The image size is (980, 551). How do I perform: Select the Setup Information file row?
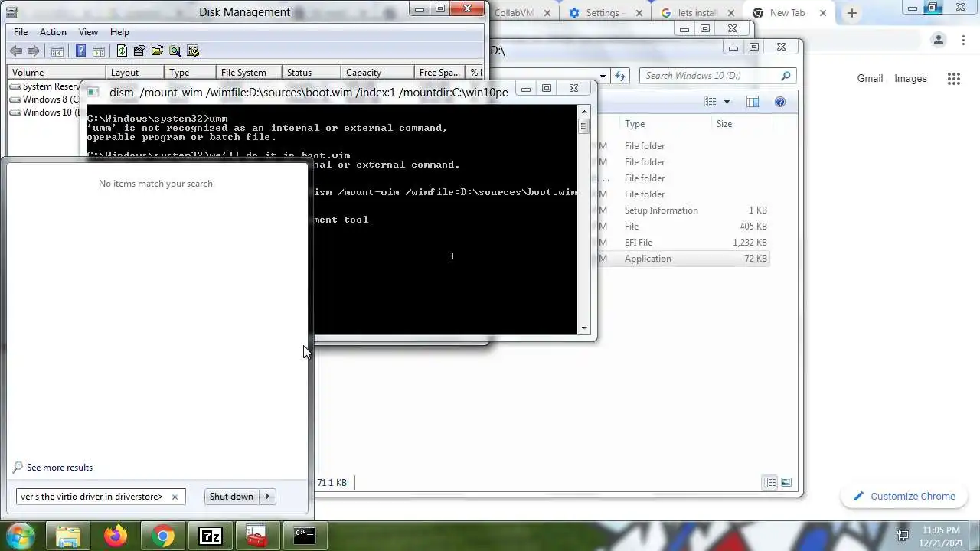point(684,210)
